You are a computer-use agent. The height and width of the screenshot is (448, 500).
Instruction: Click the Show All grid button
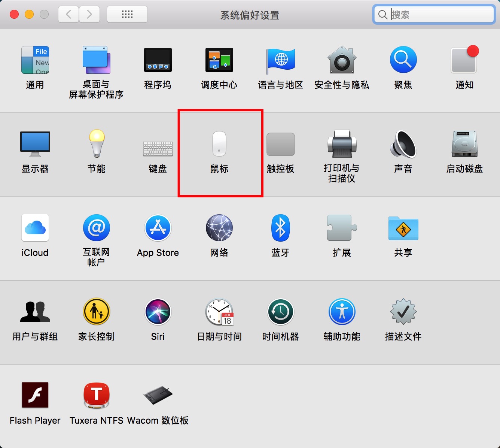(x=127, y=15)
